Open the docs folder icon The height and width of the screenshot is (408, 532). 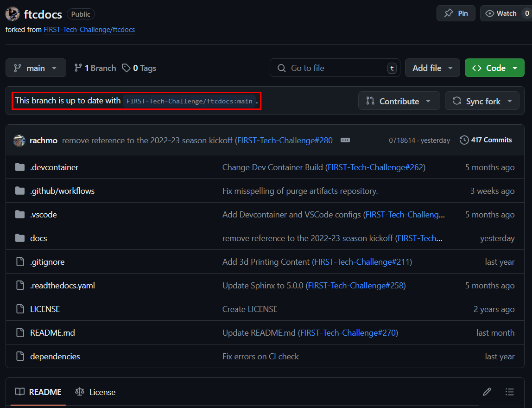click(x=19, y=238)
